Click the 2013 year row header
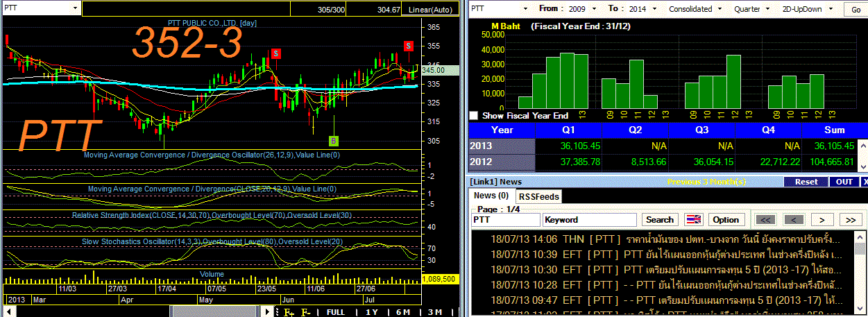868x317 pixels. (x=502, y=146)
